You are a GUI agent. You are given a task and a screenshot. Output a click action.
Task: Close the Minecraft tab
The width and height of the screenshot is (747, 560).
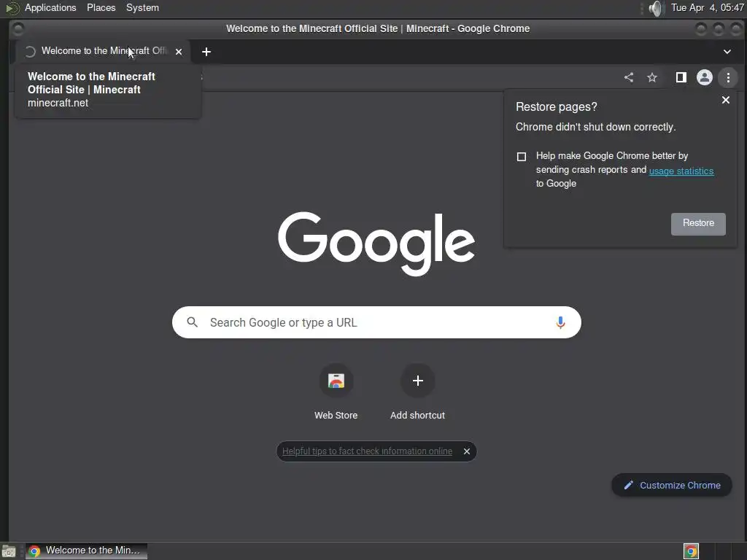pos(179,52)
